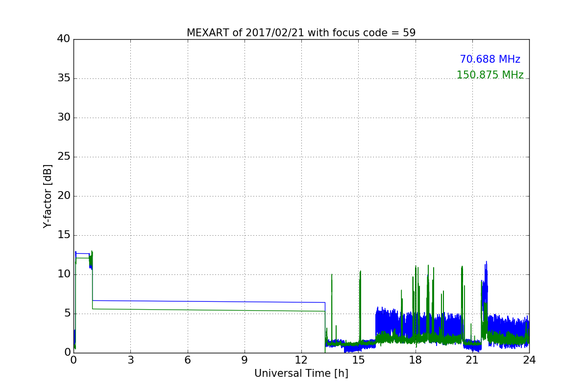Click the x-axis tick label 15
Screen dimensions: 588x392
(358, 360)
